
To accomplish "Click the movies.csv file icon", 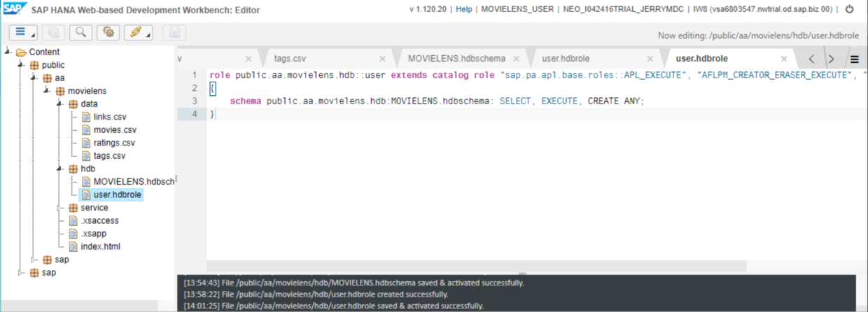I will [86, 130].
